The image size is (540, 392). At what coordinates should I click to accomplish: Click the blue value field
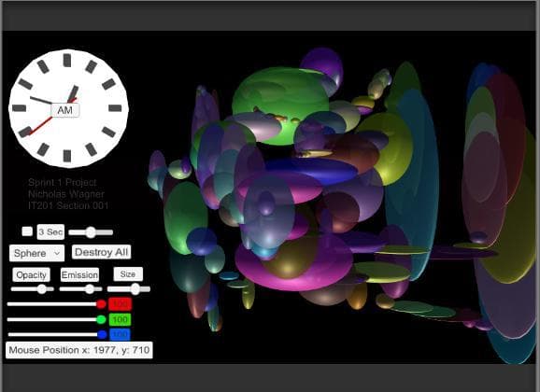(x=120, y=334)
